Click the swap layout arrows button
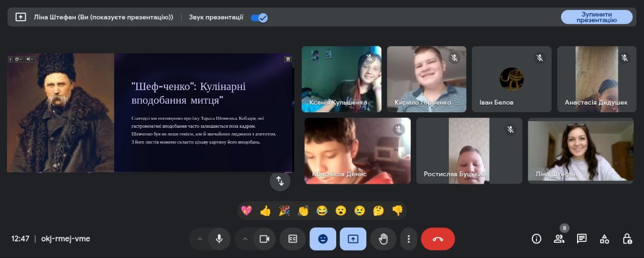644x258 pixels. (x=280, y=182)
